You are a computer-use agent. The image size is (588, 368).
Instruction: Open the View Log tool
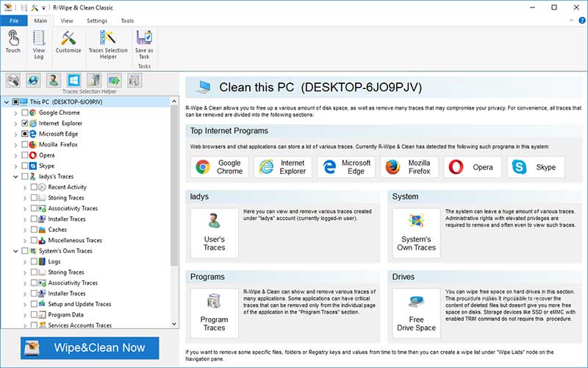(x=39, y=41)
